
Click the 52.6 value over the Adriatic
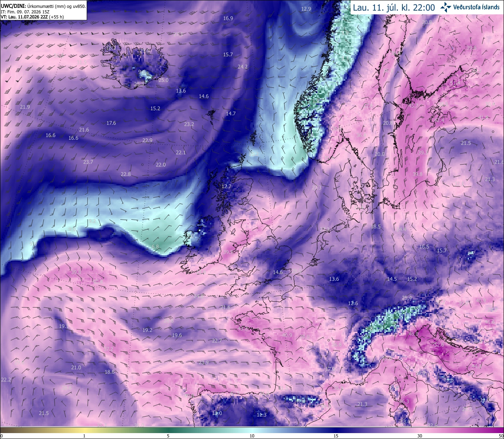(x=439, y=345)
